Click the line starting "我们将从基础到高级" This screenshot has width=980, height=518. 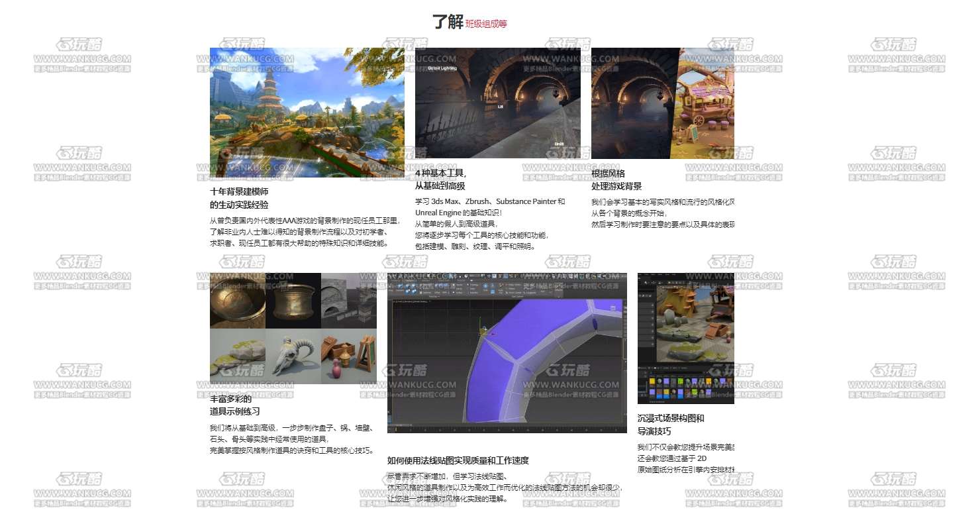[291, 428]
